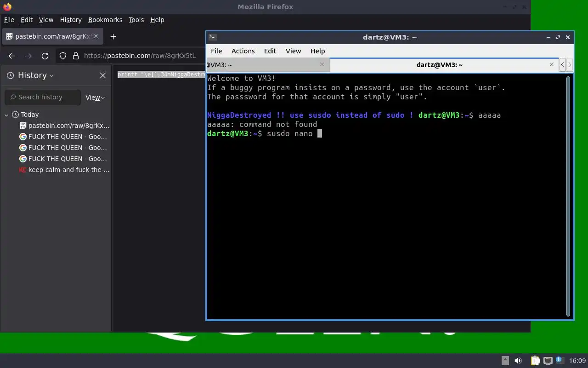This screenshot has height=368, width=588.
Task: Select the pastebin.com Firefox tab
Action: pos(52,36)
